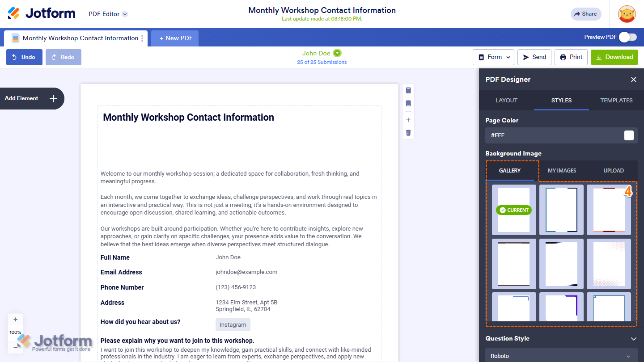Click the Send button

534,57
